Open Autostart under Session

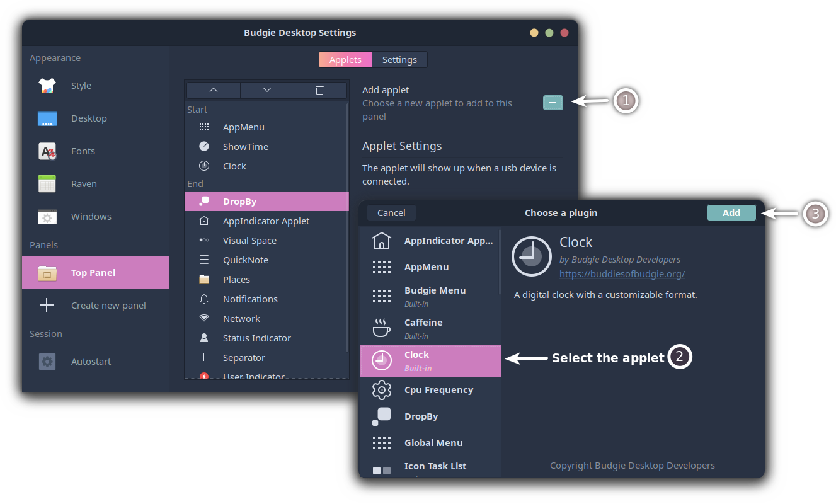(x=91, y=362)
